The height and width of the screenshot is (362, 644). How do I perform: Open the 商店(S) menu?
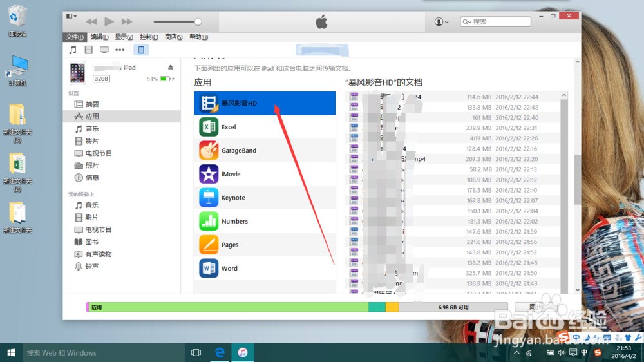[x=173, y=37]
